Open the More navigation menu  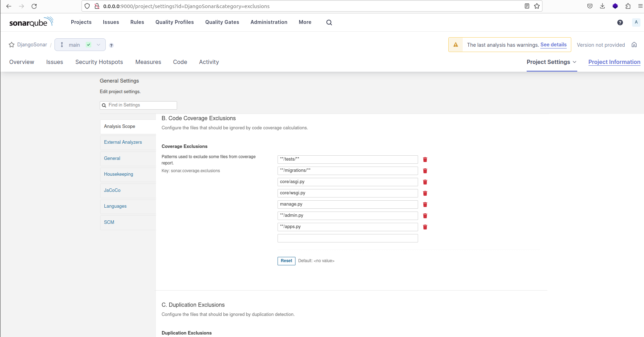point(305,22)
